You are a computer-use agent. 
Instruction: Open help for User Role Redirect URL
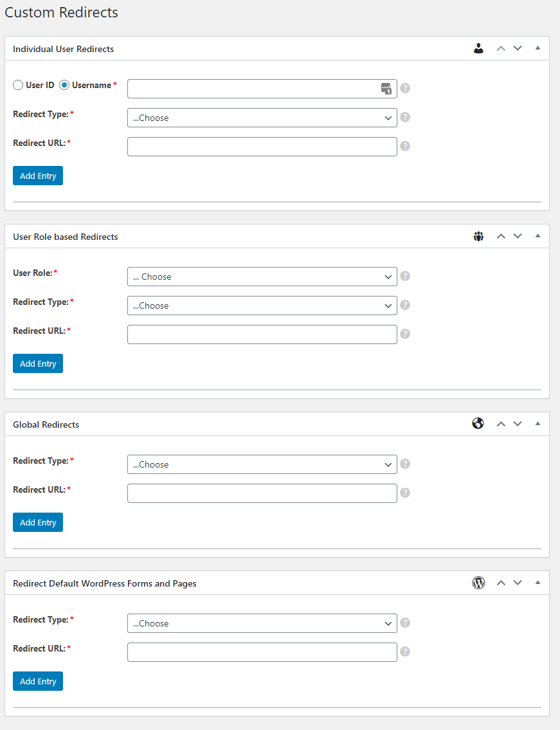tap(405, 334)
